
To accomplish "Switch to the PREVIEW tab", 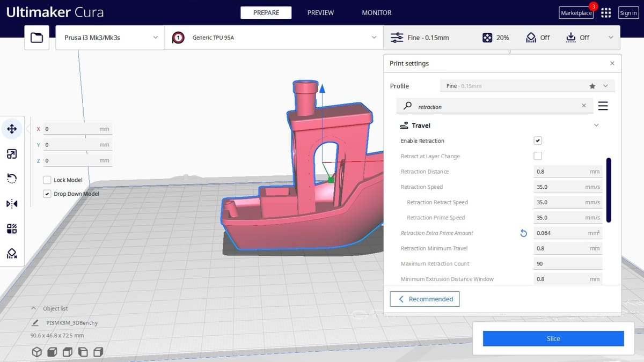I will [320, 13].
